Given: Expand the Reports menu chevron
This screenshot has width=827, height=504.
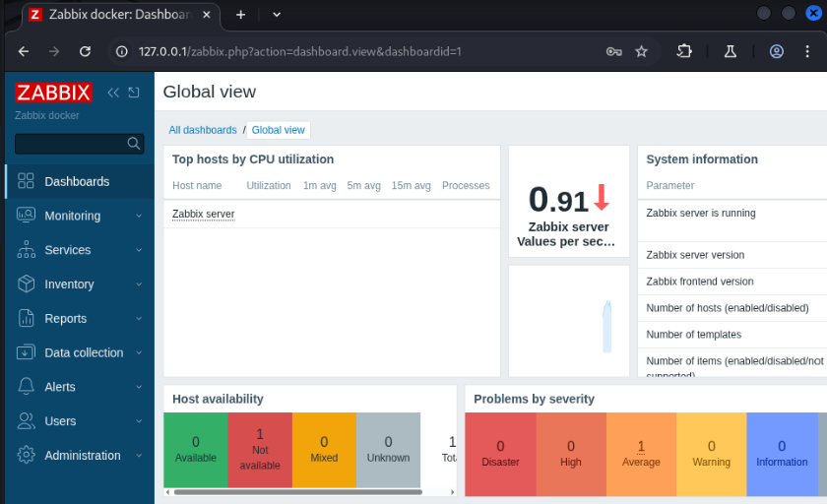Looking at the screenshot, I should coord(139,318).
